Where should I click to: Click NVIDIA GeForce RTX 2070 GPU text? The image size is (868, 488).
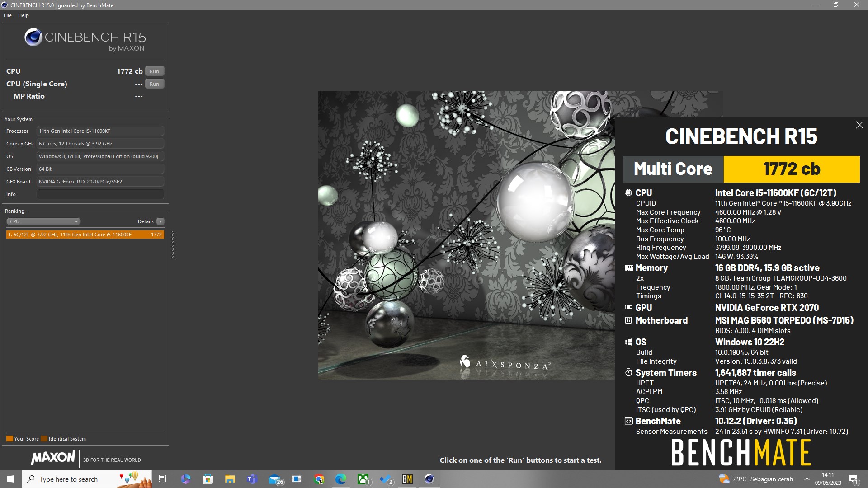click(x=767, y=308)
